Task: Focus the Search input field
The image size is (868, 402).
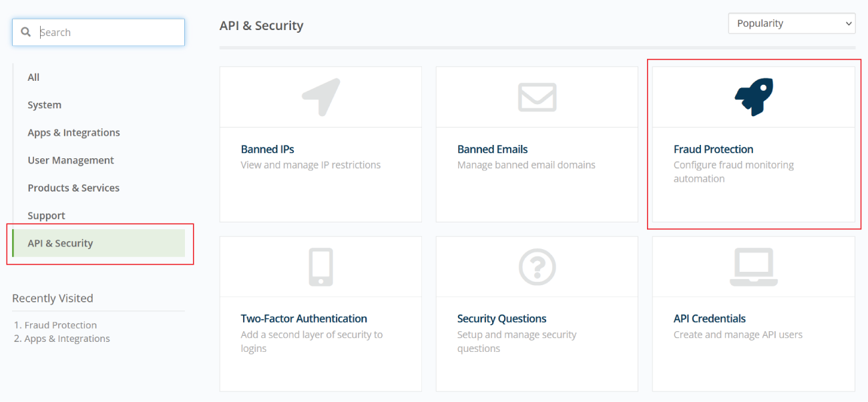Action: pos(98,32)
